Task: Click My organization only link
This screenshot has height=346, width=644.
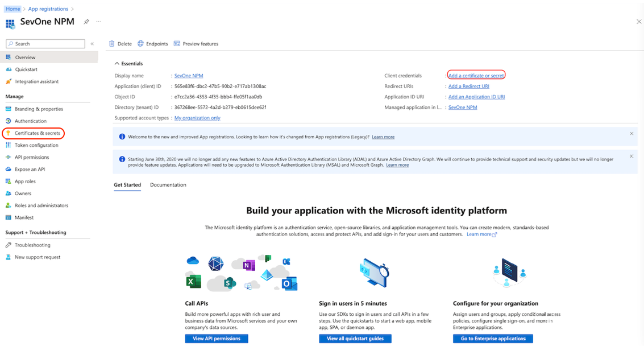Action: 197,118
